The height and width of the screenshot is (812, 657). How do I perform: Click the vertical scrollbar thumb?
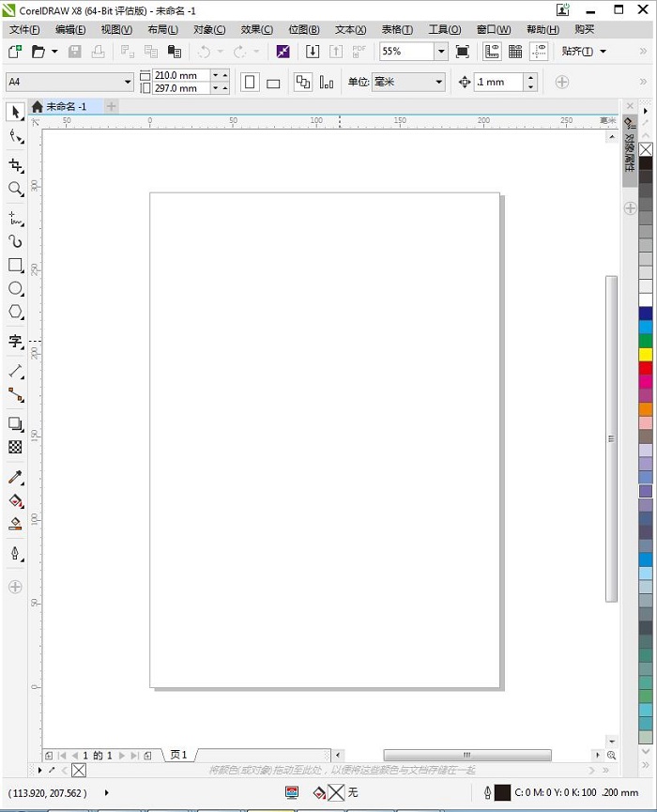[x=611, y=438]
